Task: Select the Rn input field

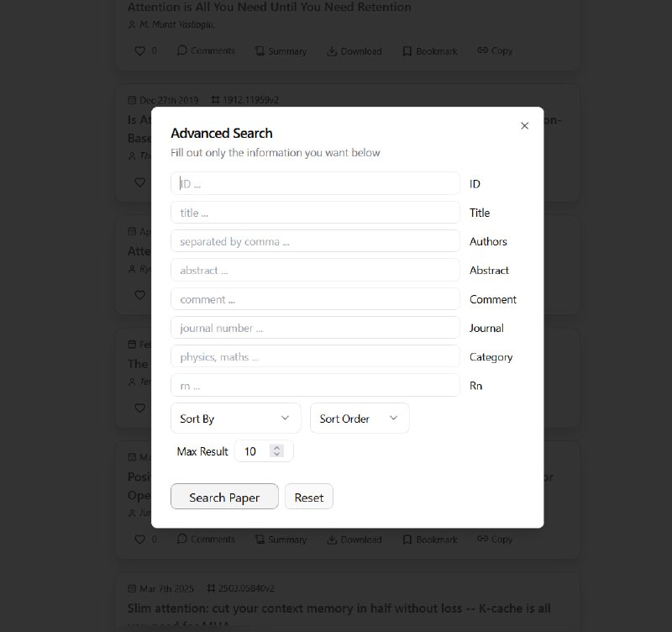Action: point(315,385)
